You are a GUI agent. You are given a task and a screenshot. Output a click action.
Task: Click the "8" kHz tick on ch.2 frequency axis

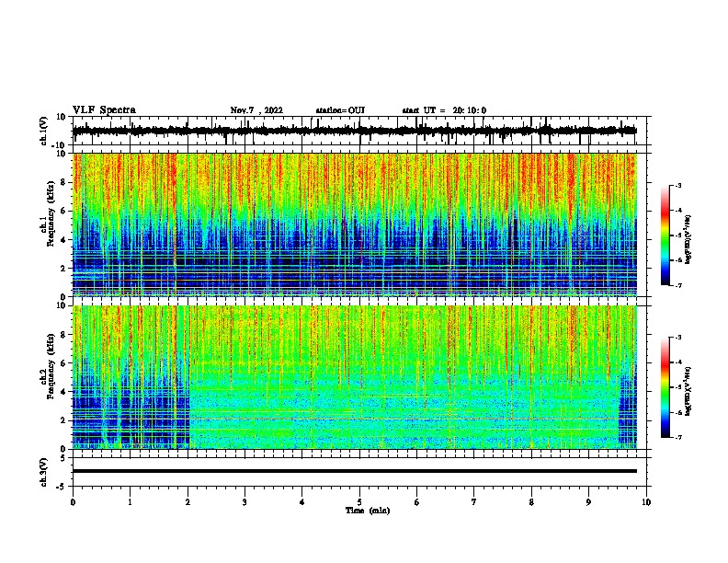pos(64,335)
